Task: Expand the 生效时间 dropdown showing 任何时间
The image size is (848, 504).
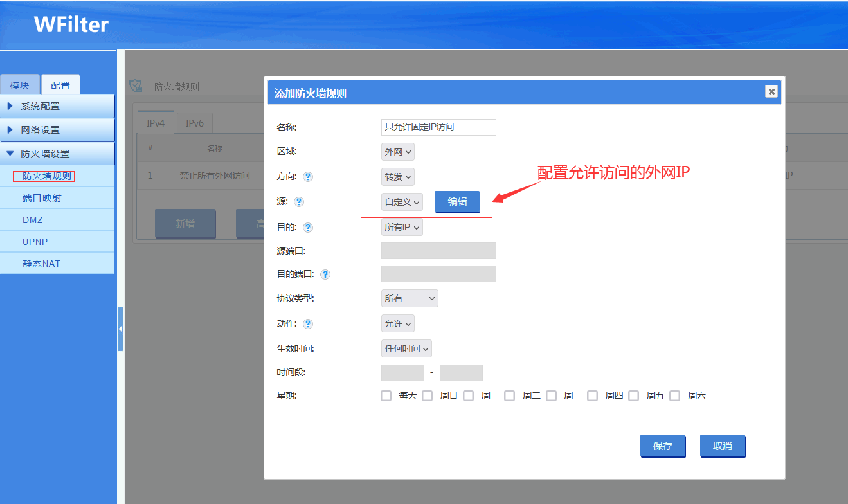Action: [406, 348]
